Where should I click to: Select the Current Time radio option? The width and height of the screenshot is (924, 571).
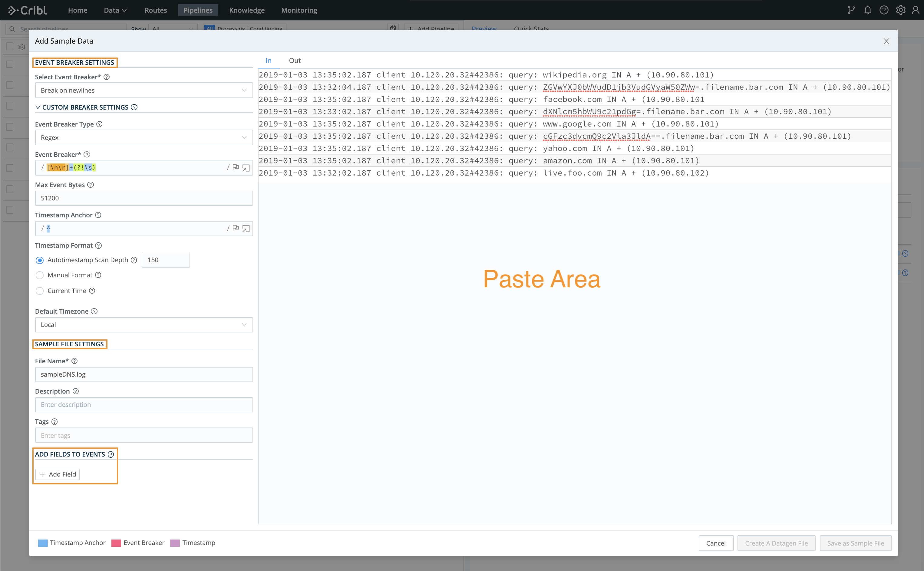[x=40, y=291]
